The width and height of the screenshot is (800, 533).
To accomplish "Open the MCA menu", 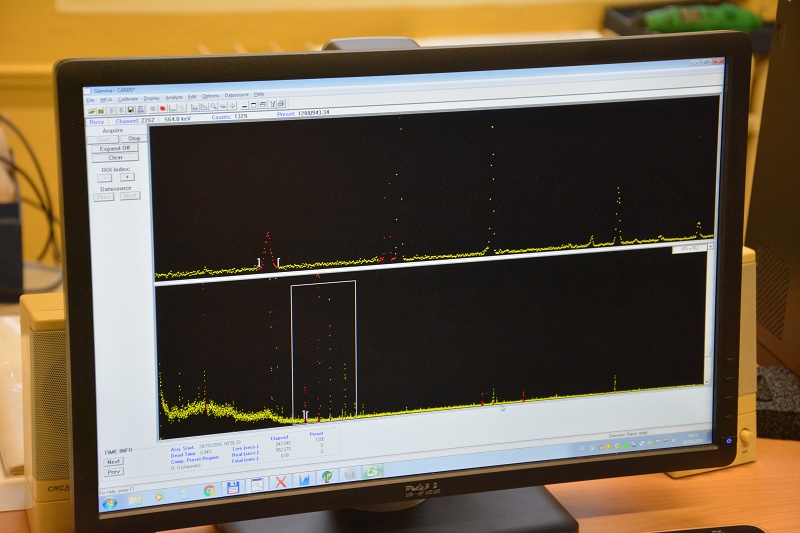I will tap(106, 100).
